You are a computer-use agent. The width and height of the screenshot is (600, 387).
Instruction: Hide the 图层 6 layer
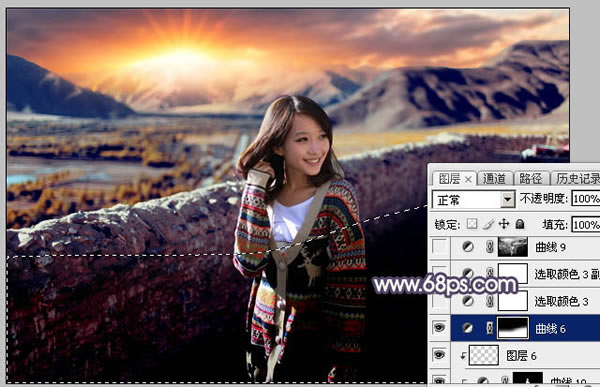[x=439, y=355]
